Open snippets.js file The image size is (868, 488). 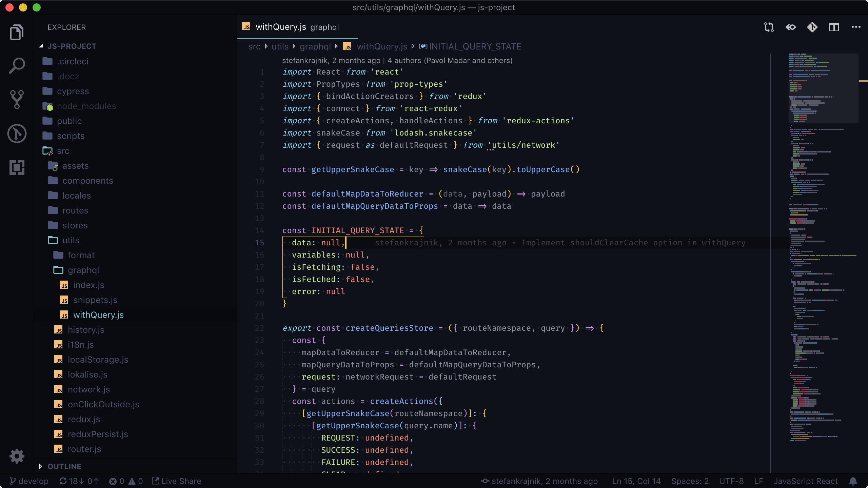point(136,300)
